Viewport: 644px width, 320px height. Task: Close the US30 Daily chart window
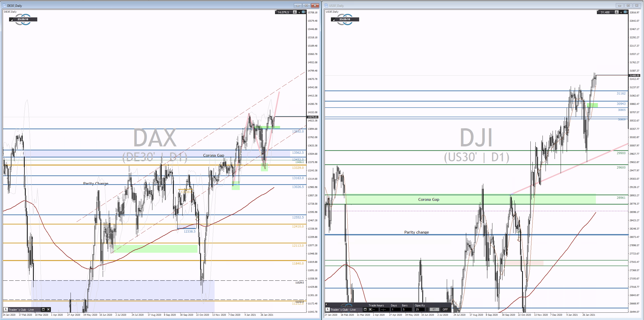pyautogui.click(x=637, y=6)
